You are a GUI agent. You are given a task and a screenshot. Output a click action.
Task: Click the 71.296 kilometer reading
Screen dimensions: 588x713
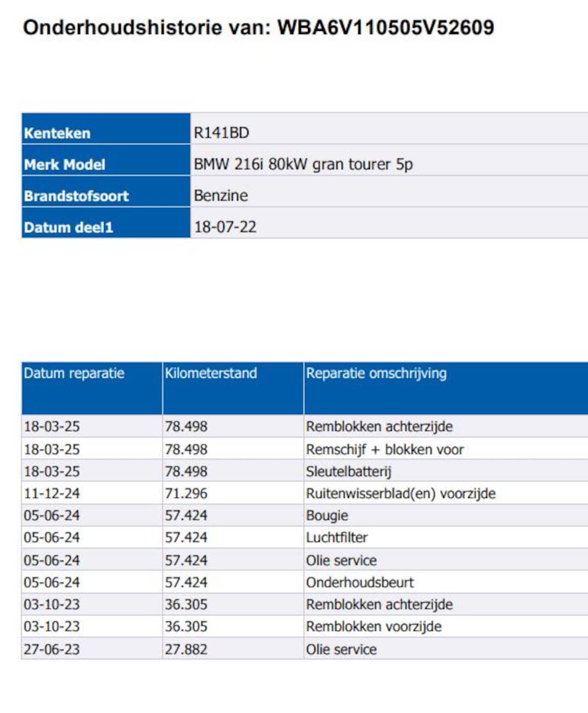pyautogui.click(x=186, y=494)
